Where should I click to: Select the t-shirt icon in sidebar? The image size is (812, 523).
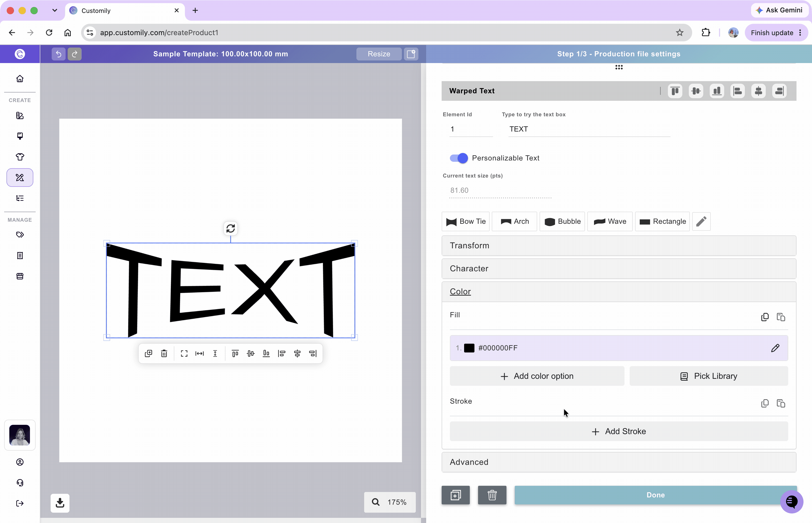(x=20, y=157)
